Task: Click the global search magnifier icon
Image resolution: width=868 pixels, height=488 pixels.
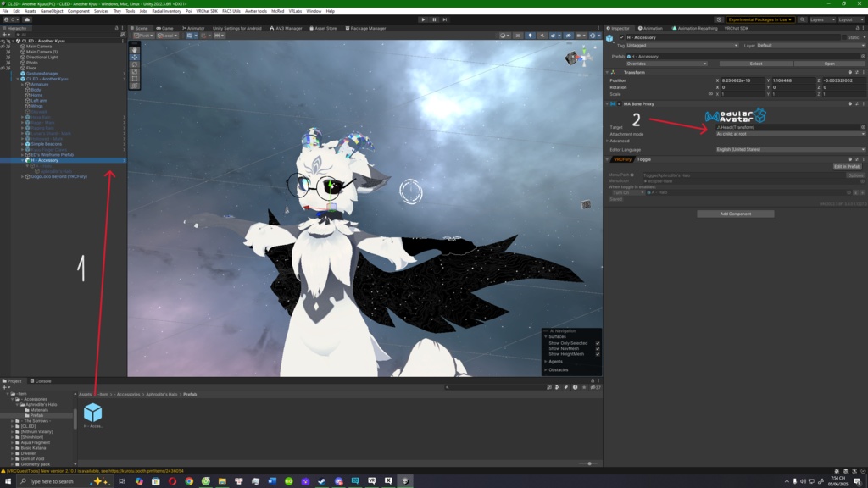Action: [x=802, y=19]
